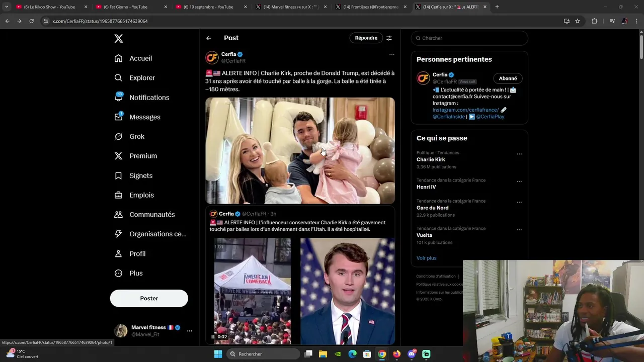644x362 pixels.
Task: Click Conditions d'utilisation footer link
Action: [436, 276]
